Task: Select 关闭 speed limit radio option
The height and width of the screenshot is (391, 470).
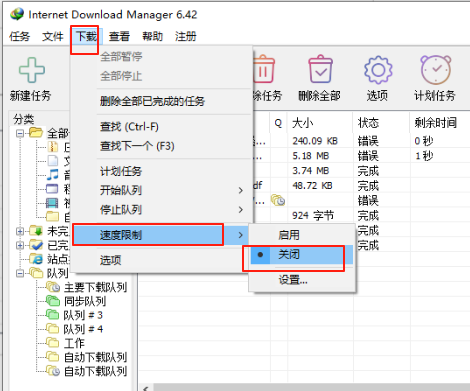Action: (302, 255)
